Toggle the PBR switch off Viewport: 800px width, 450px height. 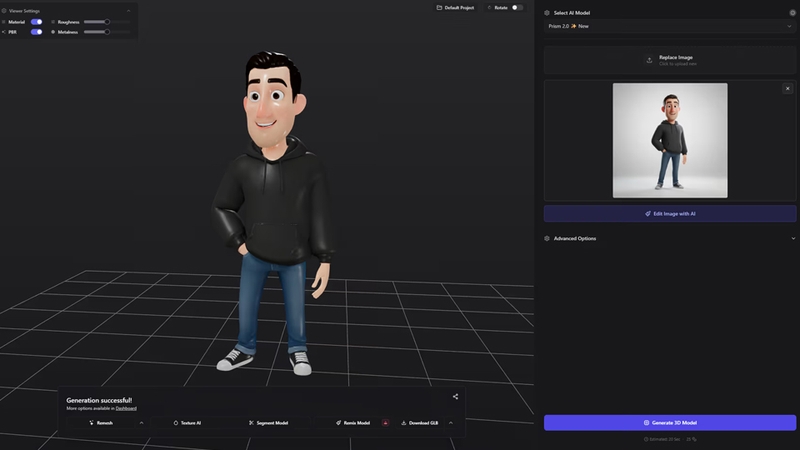click(x=37, y=32)
